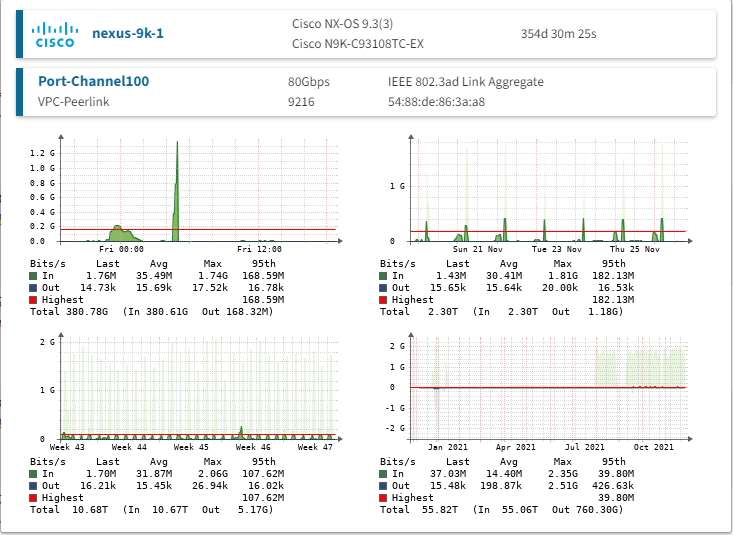This screenshot has width=733, height=535.
Task: Click the 80Gbps speed value
Action: [x=309, y=82]
